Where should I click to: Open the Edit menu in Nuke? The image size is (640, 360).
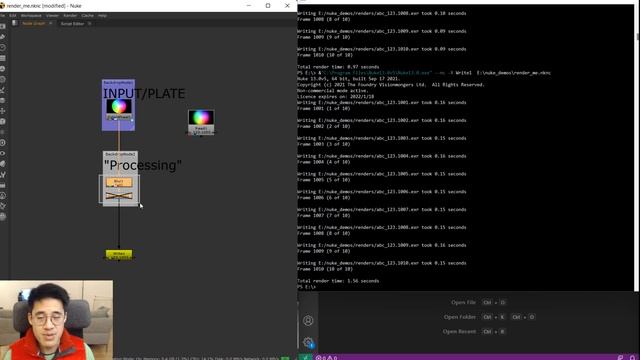pyautogui.click(x=13, y=16)
